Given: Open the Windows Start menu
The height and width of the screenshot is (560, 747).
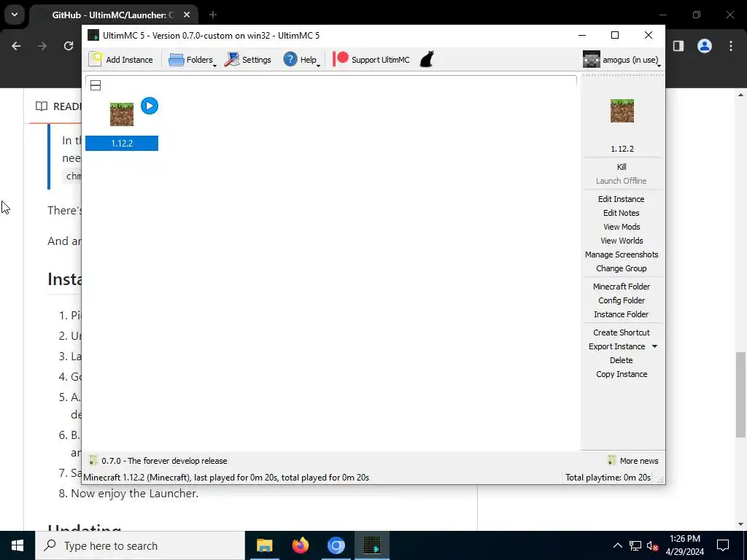Looking at the screenshot, I should coord(18,545).
